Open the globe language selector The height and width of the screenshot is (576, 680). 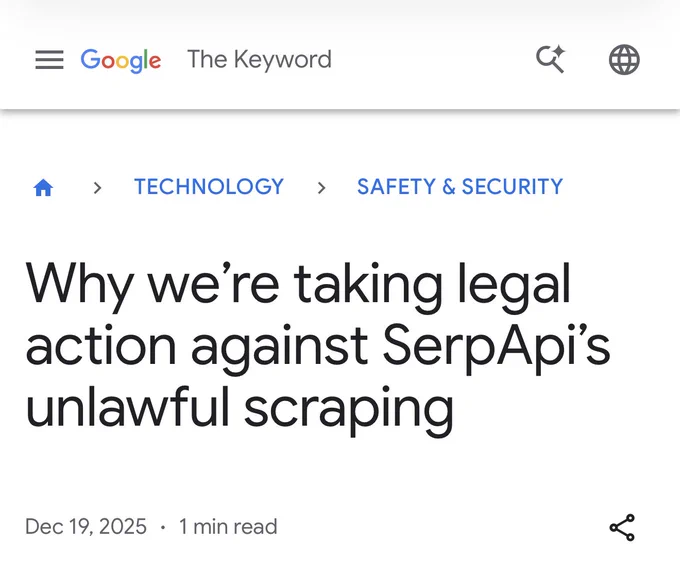pyautogui.click(x=624, y=59)
